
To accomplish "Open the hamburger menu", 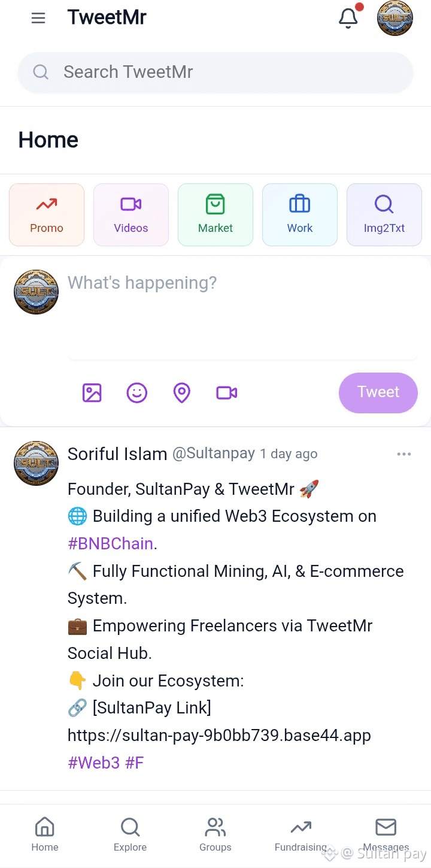I will (x=38, y=18).
